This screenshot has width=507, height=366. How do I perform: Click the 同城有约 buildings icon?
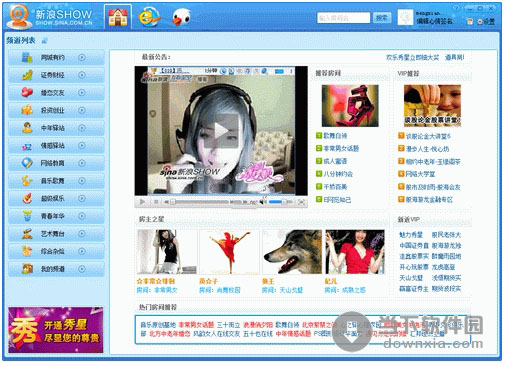coord(27,57)
